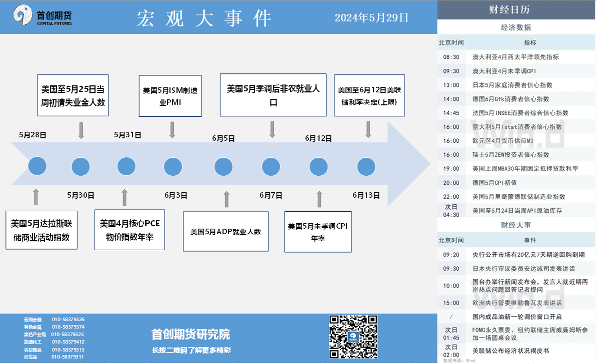Select the 欧洲央行管委维勒鲁瓦发表讲话 event
The image size is (596, 364).
coord(516,303)
